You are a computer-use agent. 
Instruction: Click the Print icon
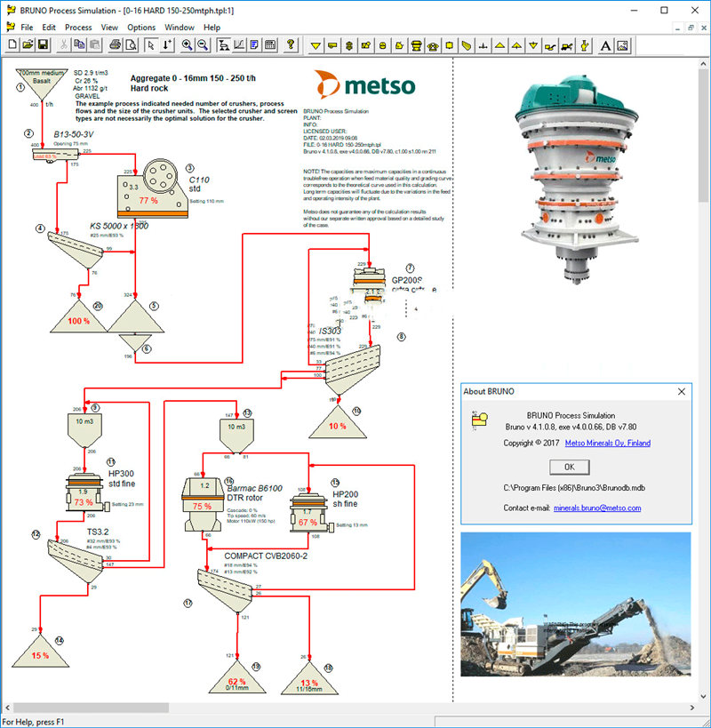pos(116,45)
